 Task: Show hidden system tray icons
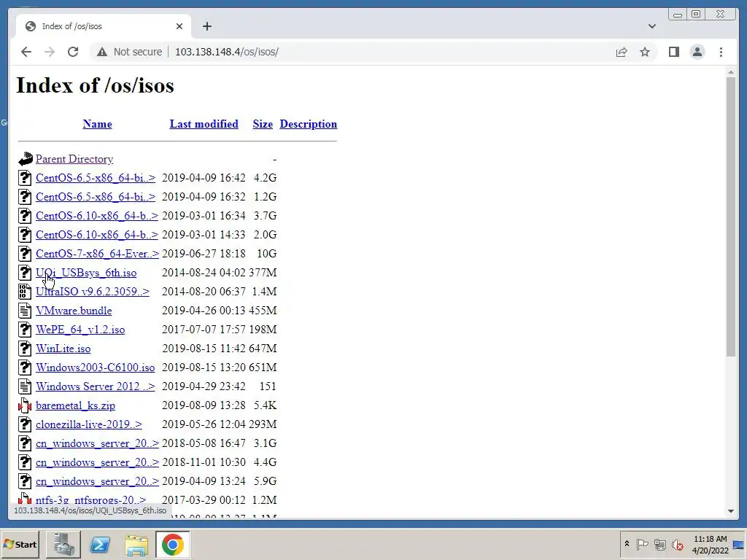[x=627, y=544]
